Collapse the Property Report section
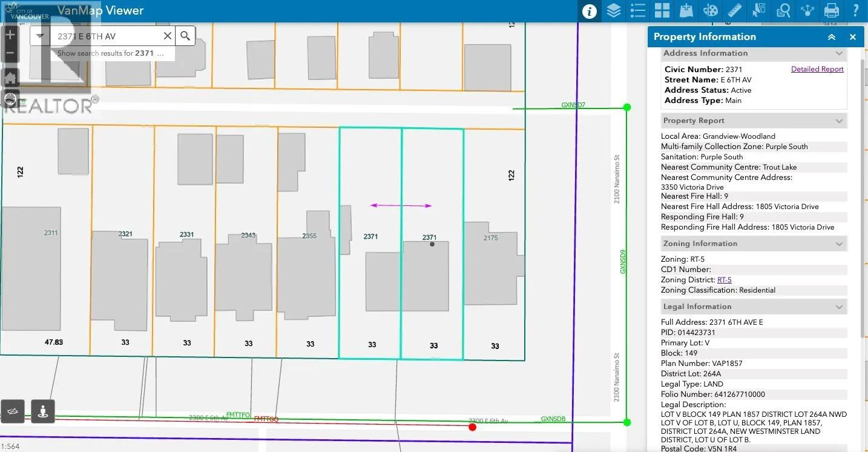Screen dimensions: 868x452 pos(839,121)
